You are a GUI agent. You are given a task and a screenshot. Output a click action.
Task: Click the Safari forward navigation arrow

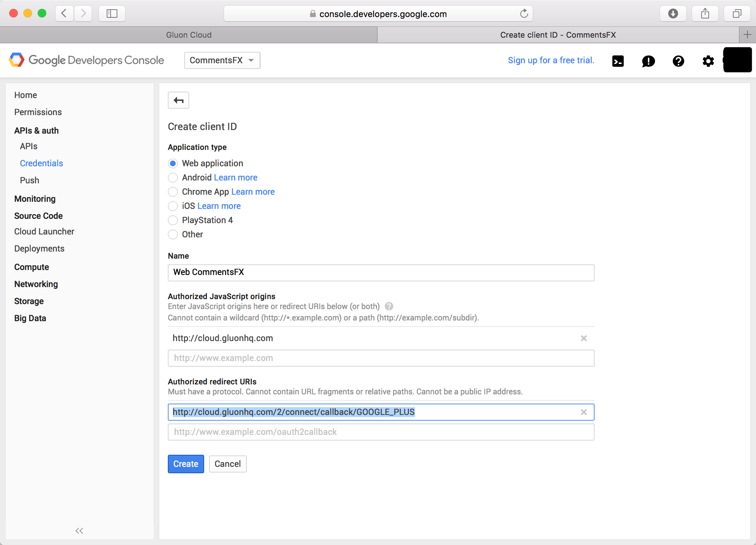tap(83, 14)
